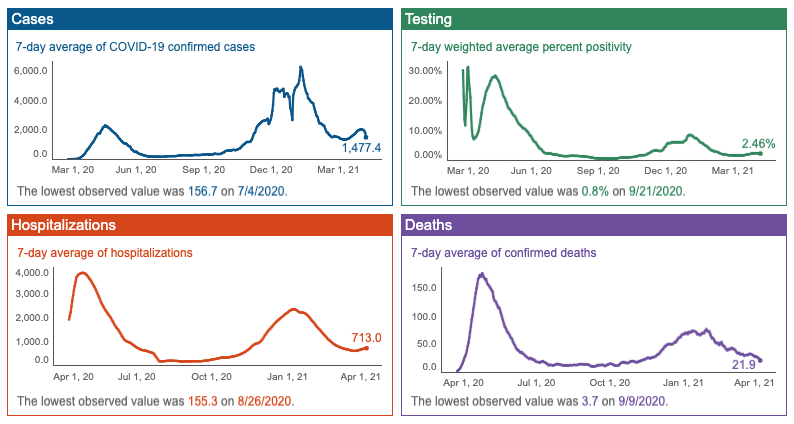This screenshot has width=794, height=424.
Task: Click the 7-day average of confirmed deaths title
Action: 503,253
